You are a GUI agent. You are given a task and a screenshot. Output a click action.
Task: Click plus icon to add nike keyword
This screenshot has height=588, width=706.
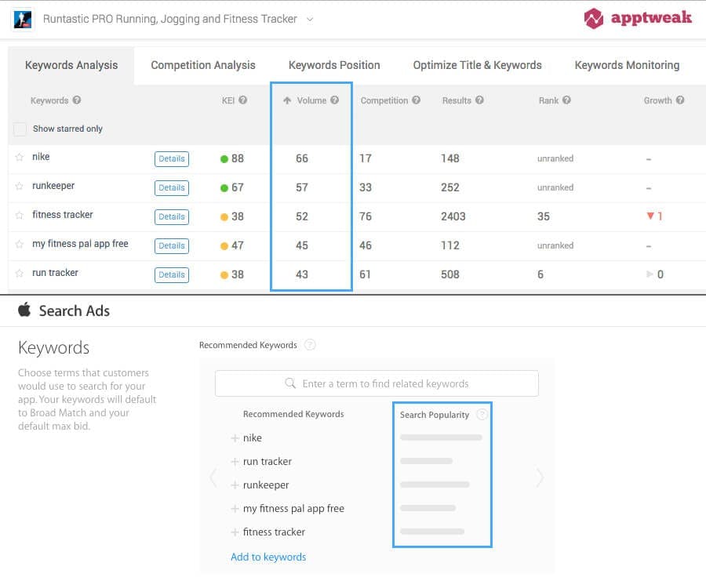(235, 438)
